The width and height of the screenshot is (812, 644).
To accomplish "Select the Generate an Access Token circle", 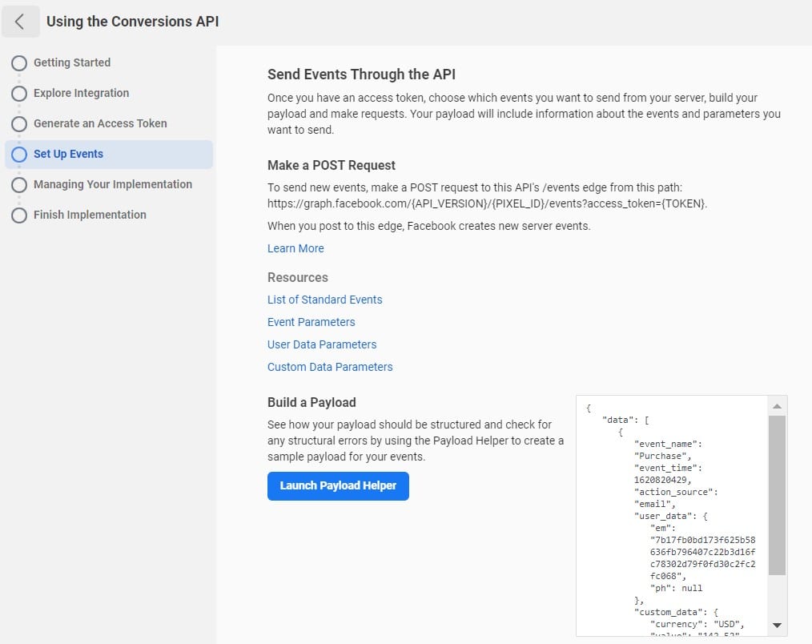I will coord(19,124).
